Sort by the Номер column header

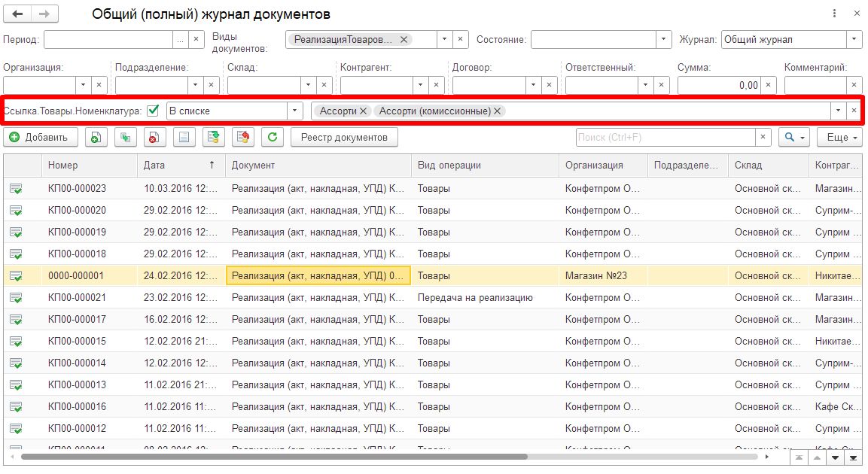(89, 166)
